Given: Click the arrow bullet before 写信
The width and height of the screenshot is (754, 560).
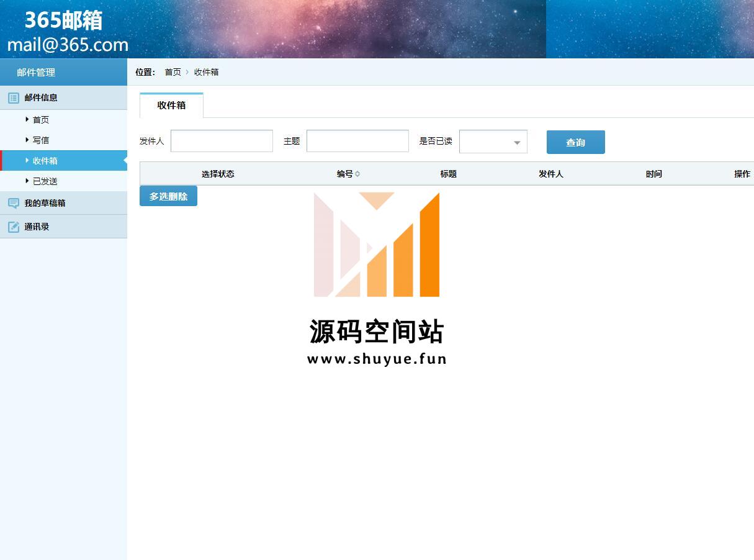Looking at the screenshot, I should pos(27,140).
